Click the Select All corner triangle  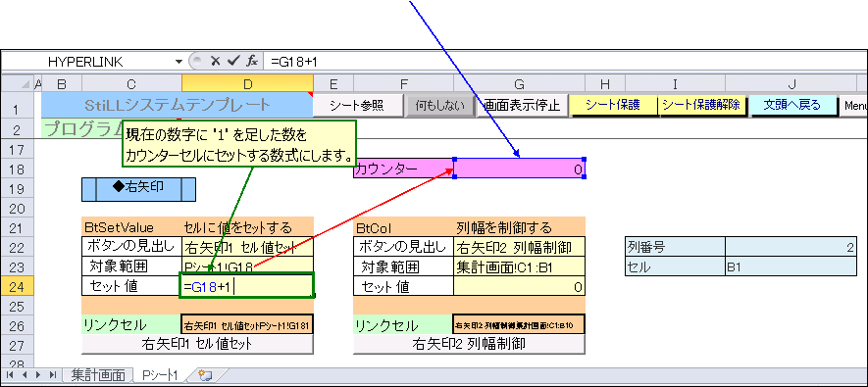(26, 83)
